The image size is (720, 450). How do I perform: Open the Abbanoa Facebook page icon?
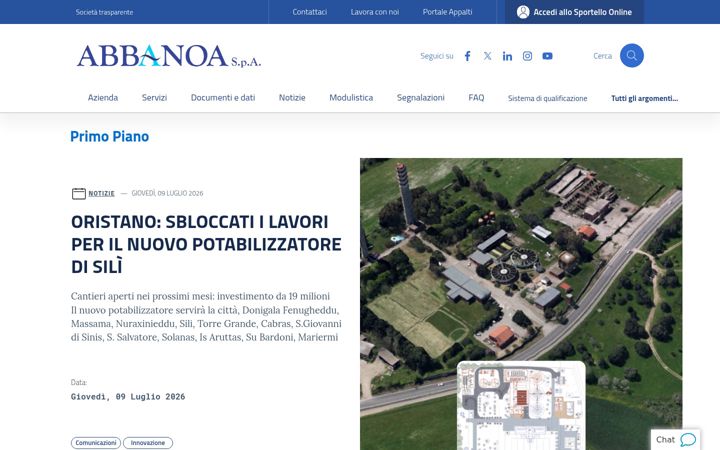tap(467, 56)
